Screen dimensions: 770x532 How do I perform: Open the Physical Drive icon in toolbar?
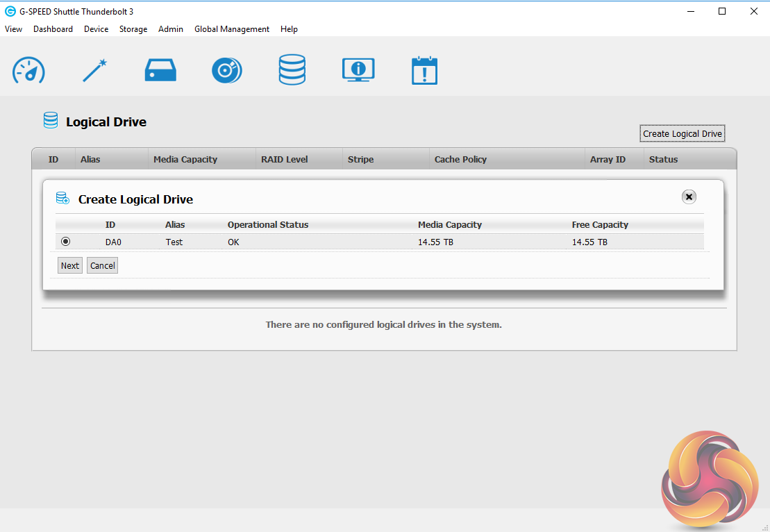tap(160, 70)
